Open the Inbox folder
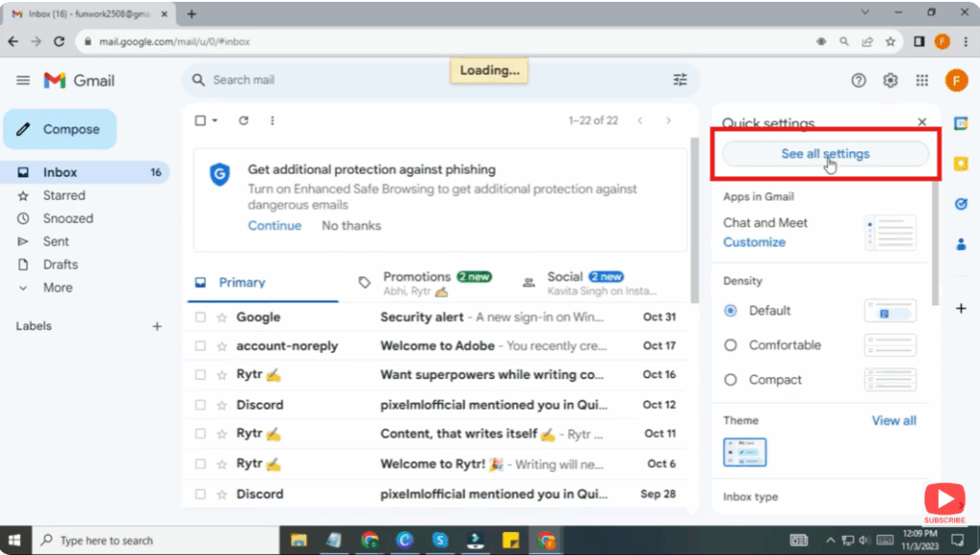Viewport: 980px width, 555px height. [85, 172]
